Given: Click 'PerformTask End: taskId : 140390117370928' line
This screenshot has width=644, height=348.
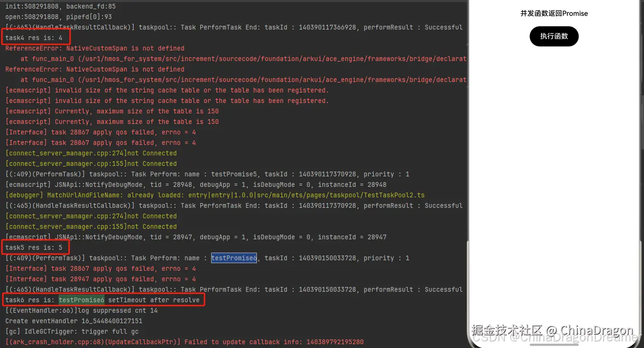Looking at the screenshot, I should point(234,205).
